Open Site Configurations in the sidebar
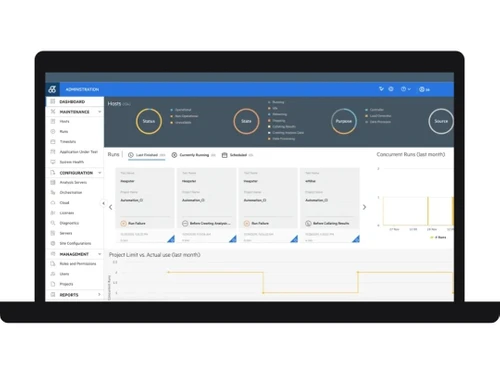 click(x=75, y=244)
